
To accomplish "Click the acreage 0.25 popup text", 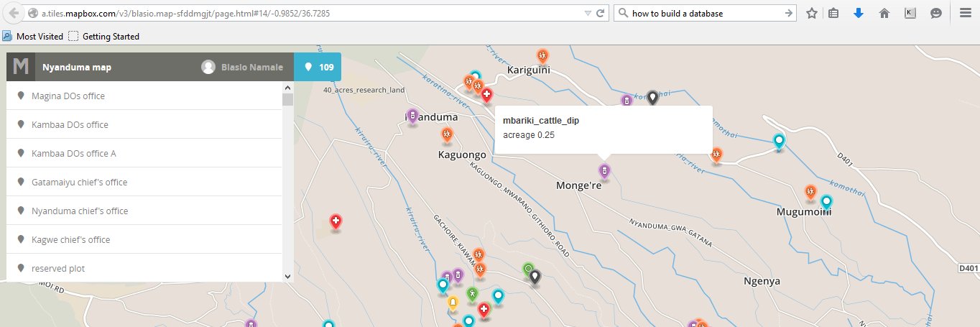I will [529, 135].
